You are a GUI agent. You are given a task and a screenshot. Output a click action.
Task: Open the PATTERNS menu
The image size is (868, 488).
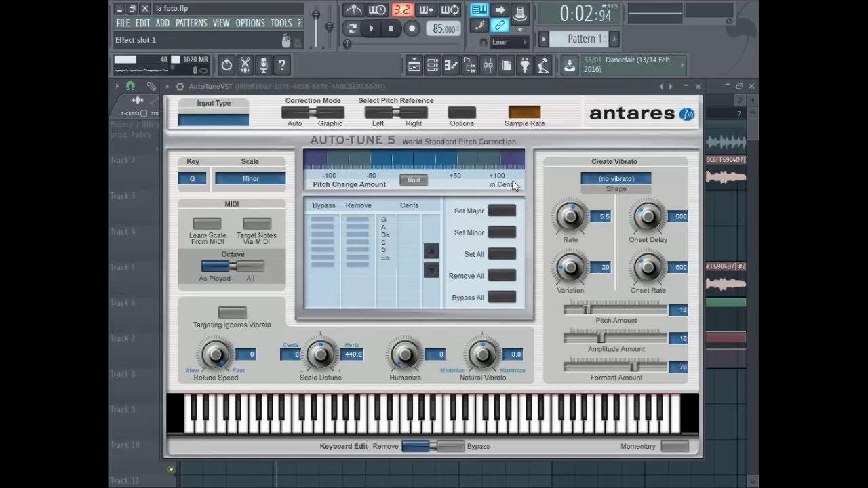(x=191, y=23)
